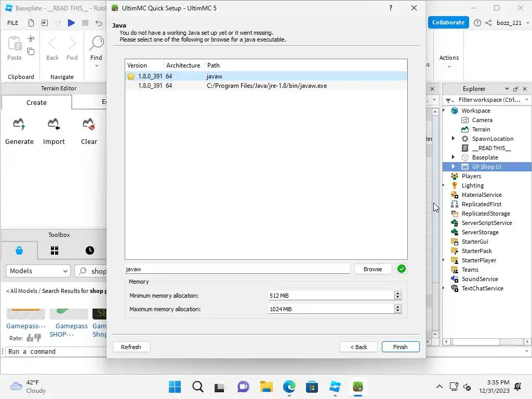Open the Minimum memory allocation stepper field
Screen dimensions: 532x399
coord(335,296)
